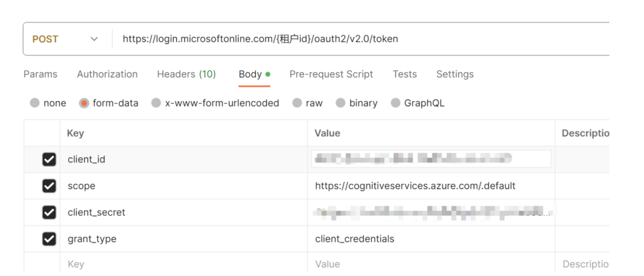The image size is (644, 276).
Task: Select the form-data radio button
Action: pos(84,103)
